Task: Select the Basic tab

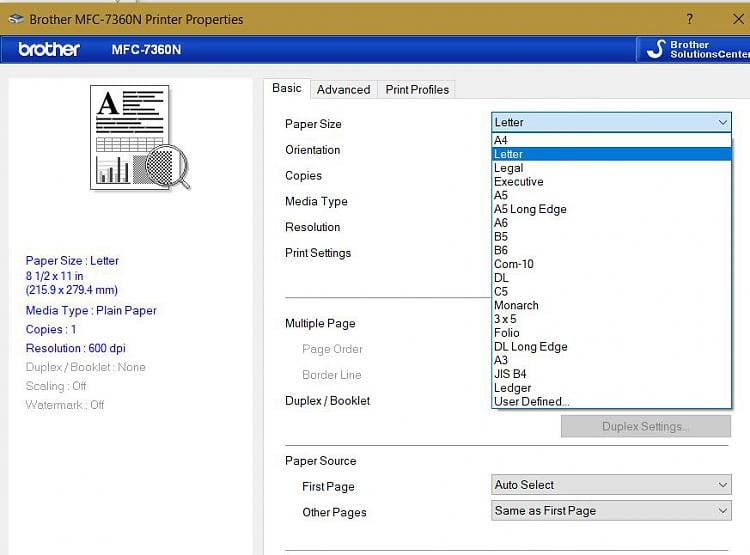Action: 287,88
